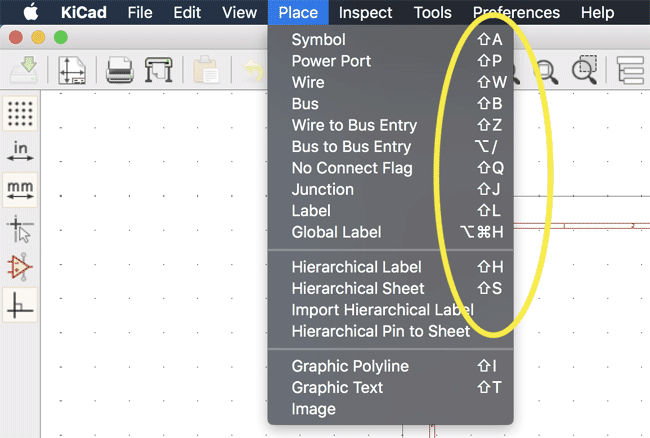Select Graphic Text entry
650x438 pixels.
(390, 387)
